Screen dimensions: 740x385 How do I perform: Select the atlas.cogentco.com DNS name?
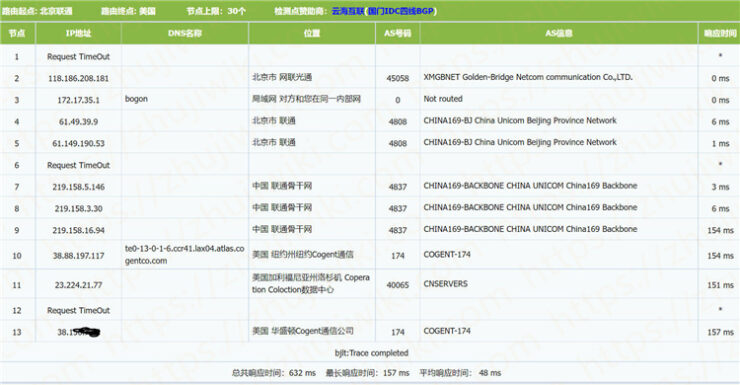coord(185,254)
